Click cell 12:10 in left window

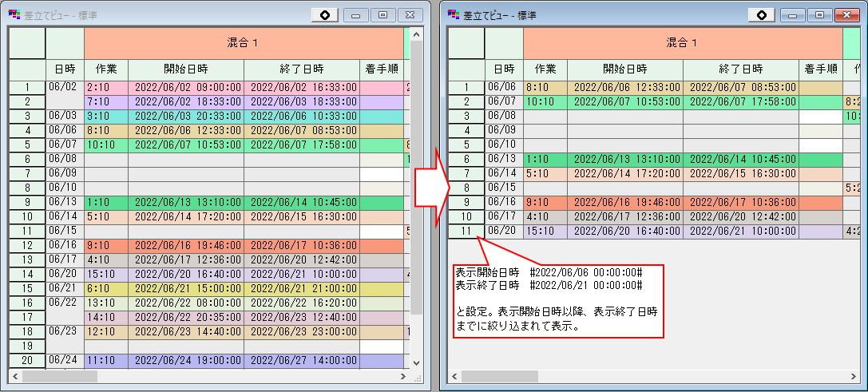[x=106, y=333]
